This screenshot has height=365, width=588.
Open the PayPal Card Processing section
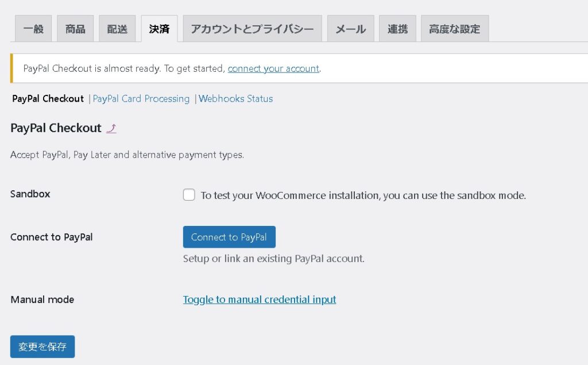click(x=141, y=99)
